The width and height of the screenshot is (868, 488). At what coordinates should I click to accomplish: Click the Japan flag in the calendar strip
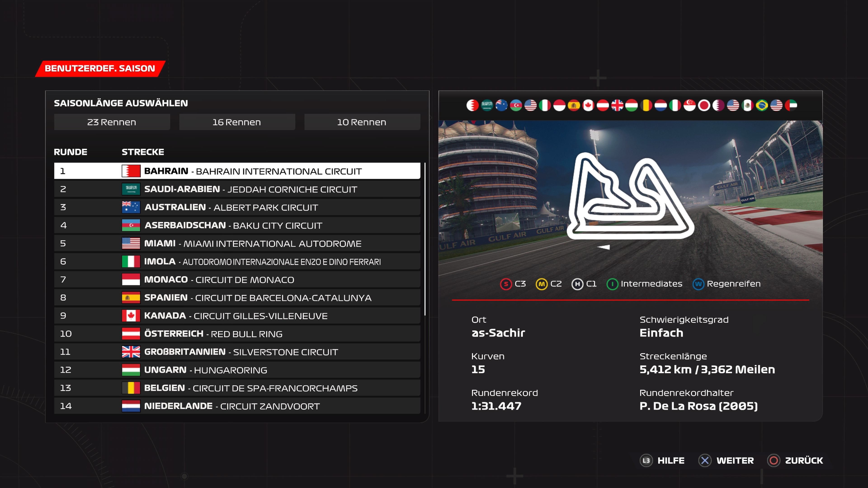tap(704, 106)
